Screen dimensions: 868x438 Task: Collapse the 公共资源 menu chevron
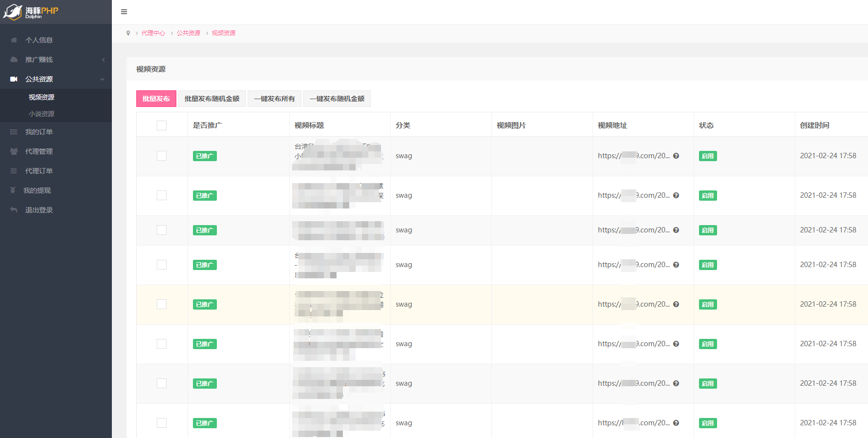click(102, 79)
